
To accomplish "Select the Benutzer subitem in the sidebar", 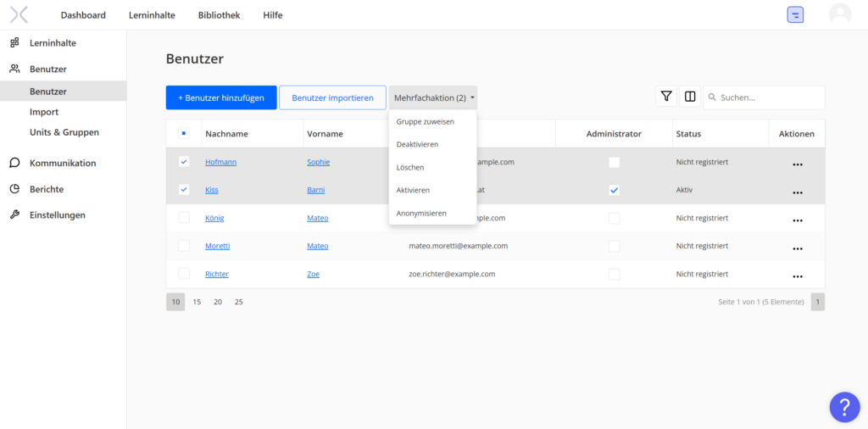I will tap(63, 92).
